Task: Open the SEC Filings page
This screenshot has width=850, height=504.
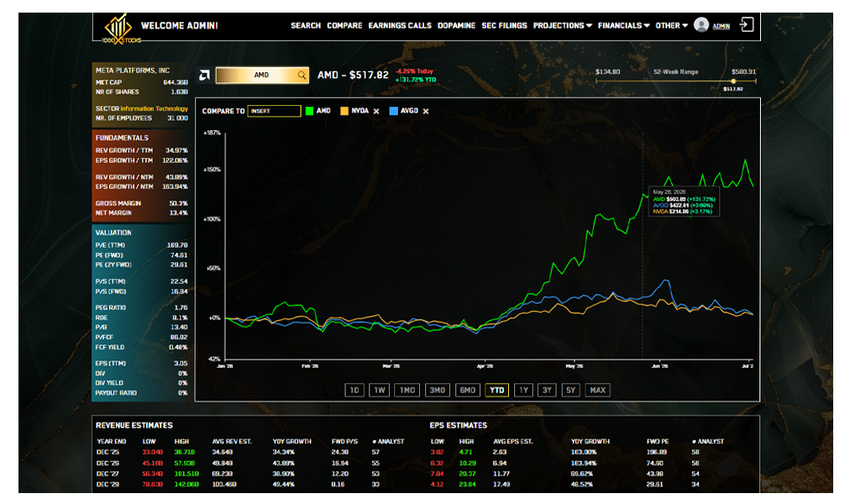Action: click(504, 25)
